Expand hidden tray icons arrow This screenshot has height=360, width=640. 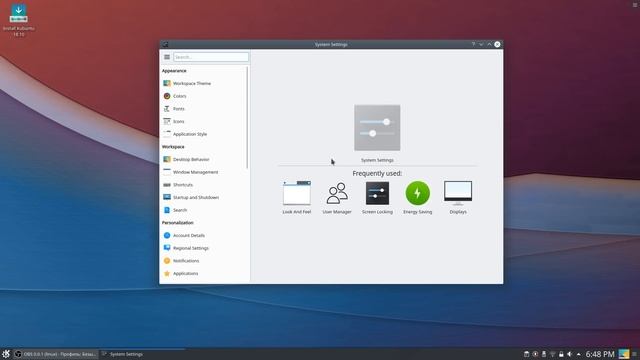(x=578, y=354)
